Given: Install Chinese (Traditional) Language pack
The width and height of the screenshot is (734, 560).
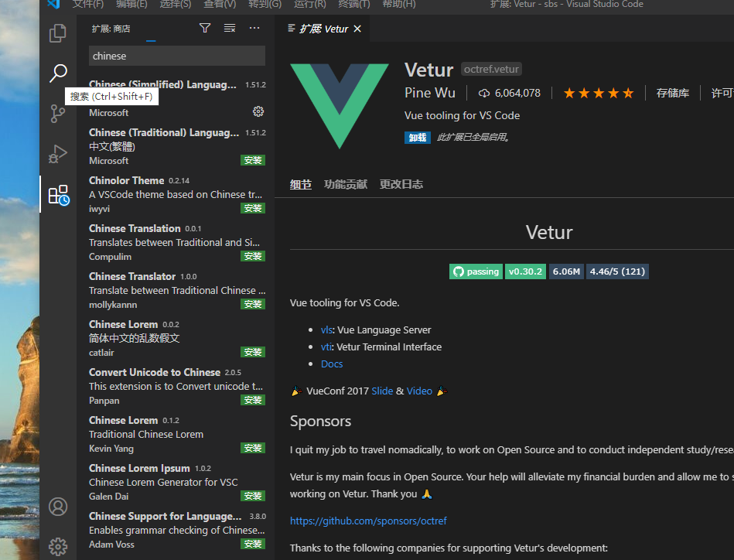Looking at the screenshot, I should click(x=253, y=160).
